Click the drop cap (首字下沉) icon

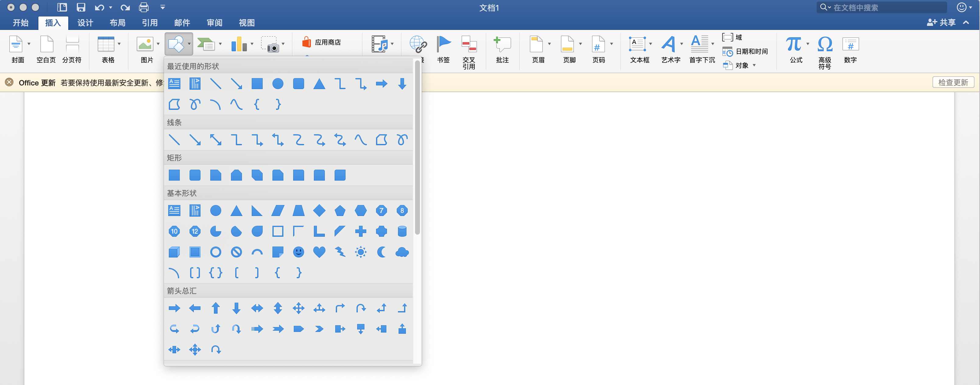[x=700, y=44]
